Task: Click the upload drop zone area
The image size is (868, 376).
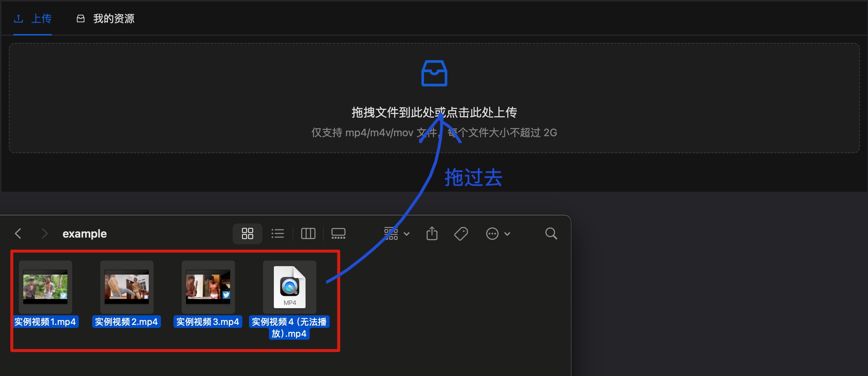Action: (435, 98)
